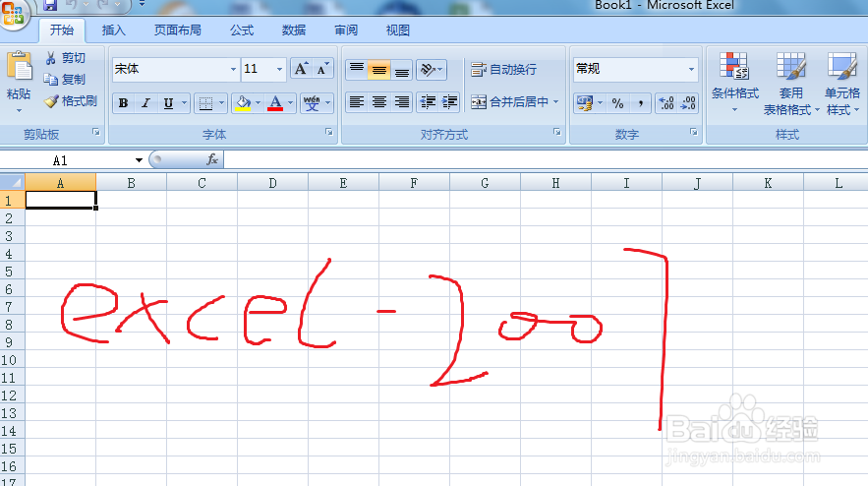
Task: Click Merge and Center (合并后居中)
Action: (510, 102)
